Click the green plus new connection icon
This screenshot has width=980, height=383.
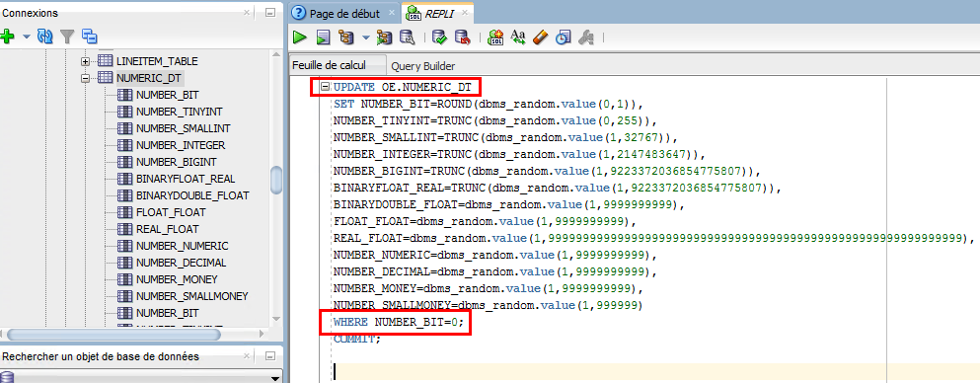pos(8,37)
